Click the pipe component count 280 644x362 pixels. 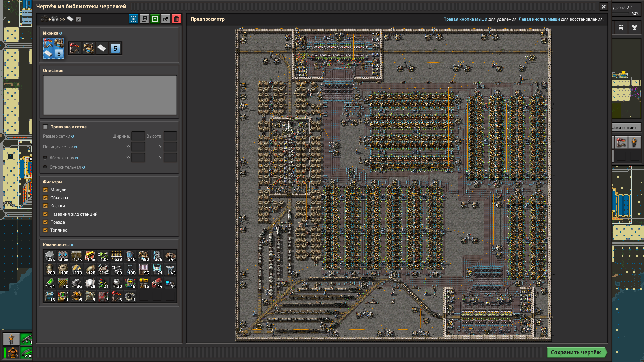pos(50,269)
